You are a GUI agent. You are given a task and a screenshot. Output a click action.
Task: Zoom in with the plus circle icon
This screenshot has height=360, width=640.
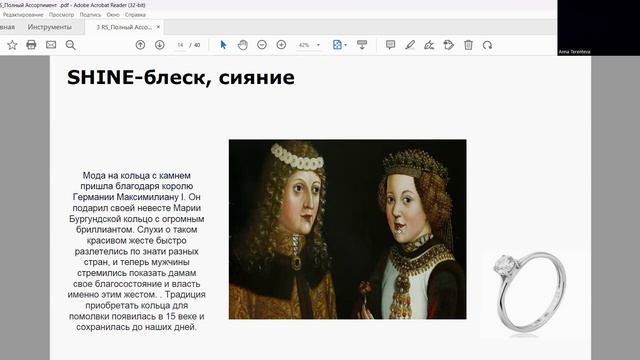(x=281, y=45)
